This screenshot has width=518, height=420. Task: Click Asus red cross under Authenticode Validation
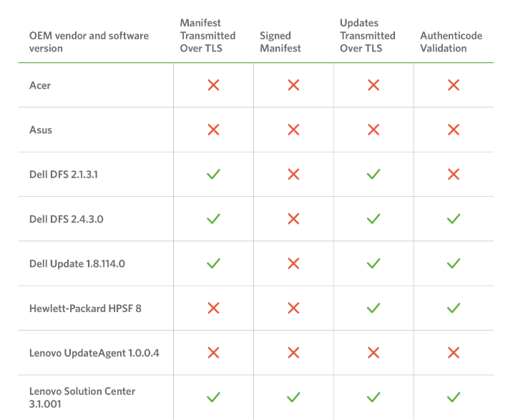pyautogui.click(x=453, y=130)
